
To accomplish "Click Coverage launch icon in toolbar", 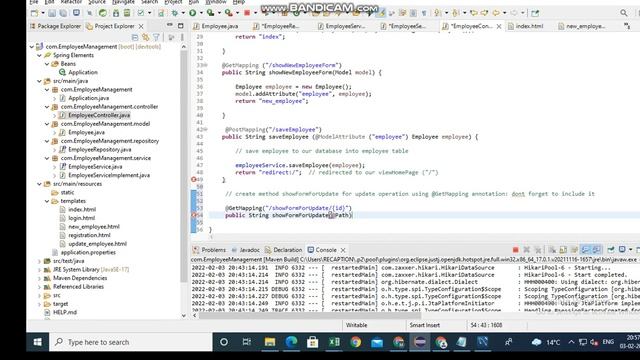I will click(211, 13).
